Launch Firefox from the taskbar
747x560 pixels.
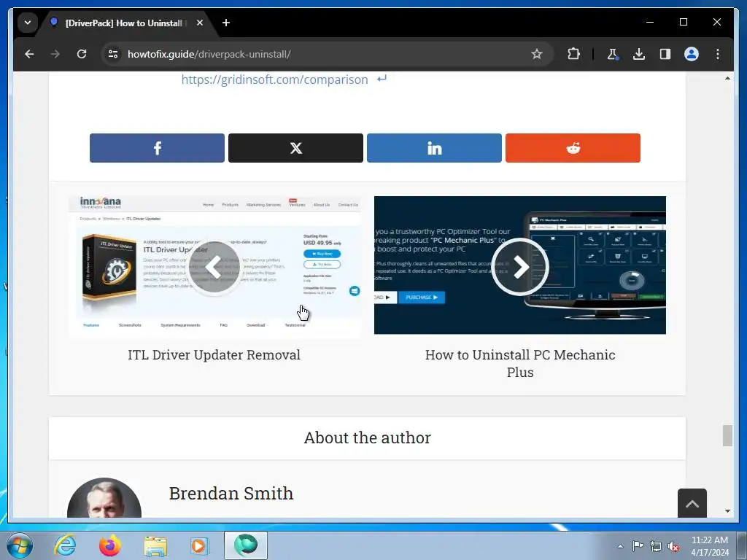[110, 545]
